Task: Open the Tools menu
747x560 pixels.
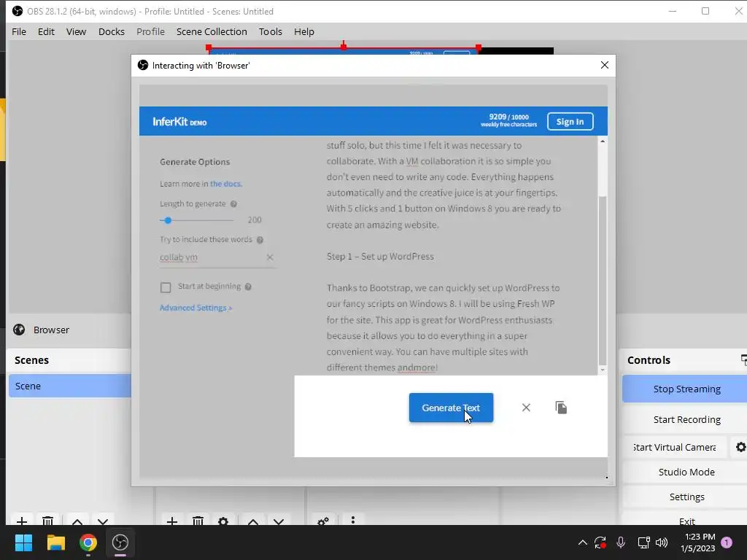Action: tap(271, 31)
